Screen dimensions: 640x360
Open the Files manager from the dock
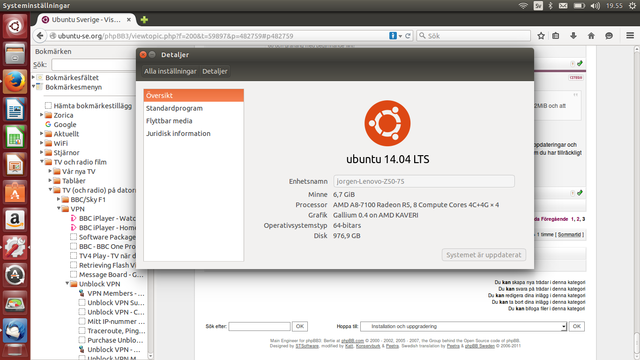(x=15, y=54)
